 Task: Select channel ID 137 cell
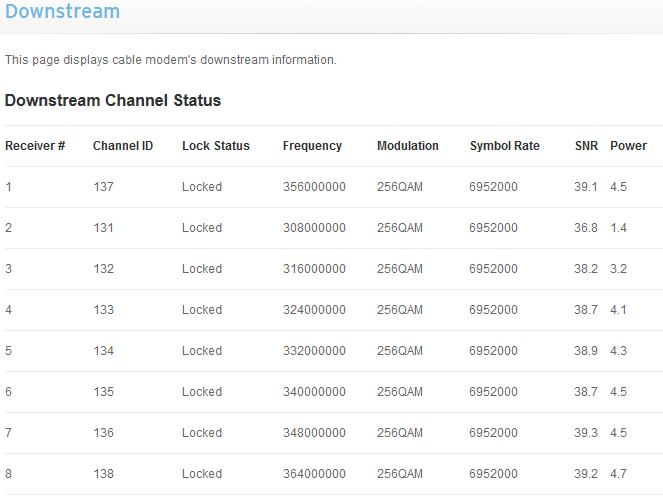[x=104, y=187]
